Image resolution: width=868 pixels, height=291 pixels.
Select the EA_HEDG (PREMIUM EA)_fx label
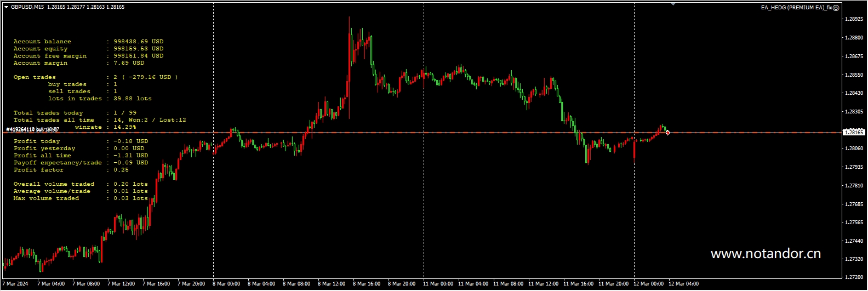click(796, 8)
